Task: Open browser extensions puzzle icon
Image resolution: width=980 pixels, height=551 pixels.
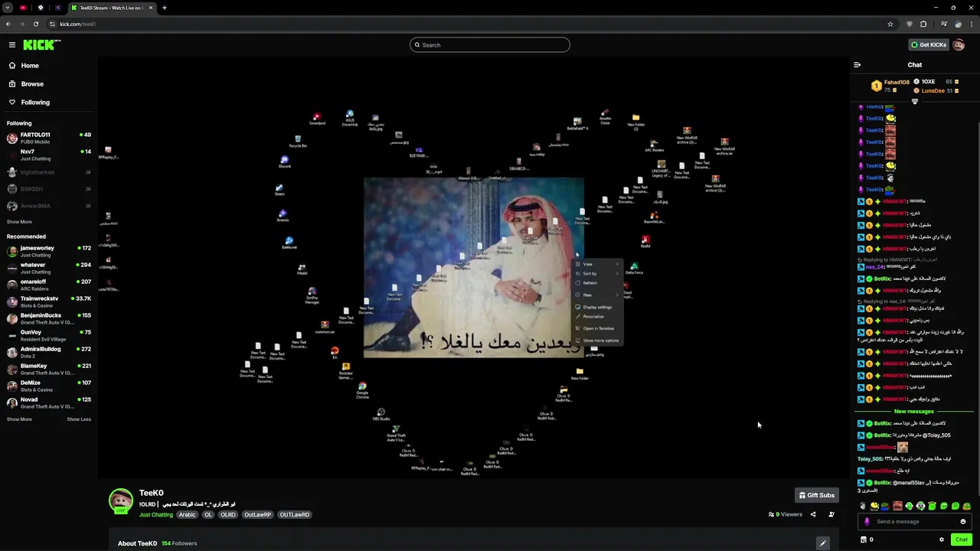Action: click(923, 24)
